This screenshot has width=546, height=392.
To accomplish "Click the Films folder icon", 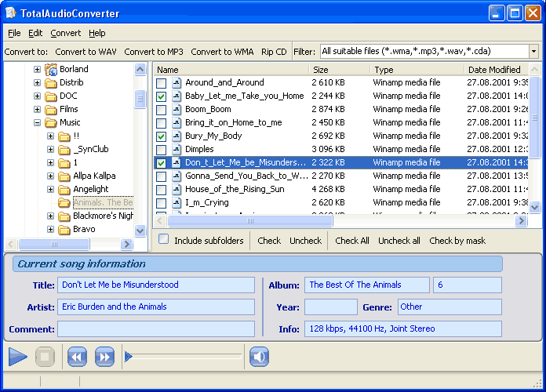I will tap(51, 110).
